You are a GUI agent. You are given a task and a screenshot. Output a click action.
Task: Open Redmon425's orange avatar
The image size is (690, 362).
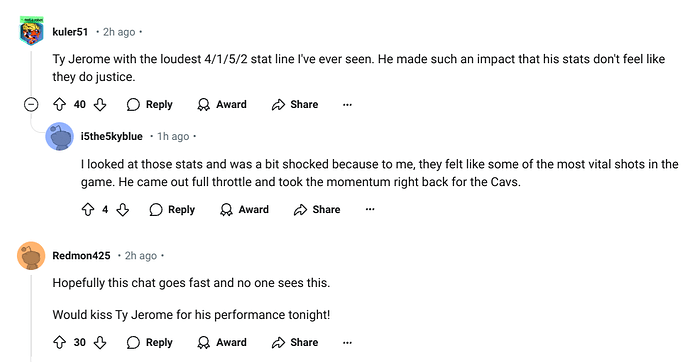[31, 256]
